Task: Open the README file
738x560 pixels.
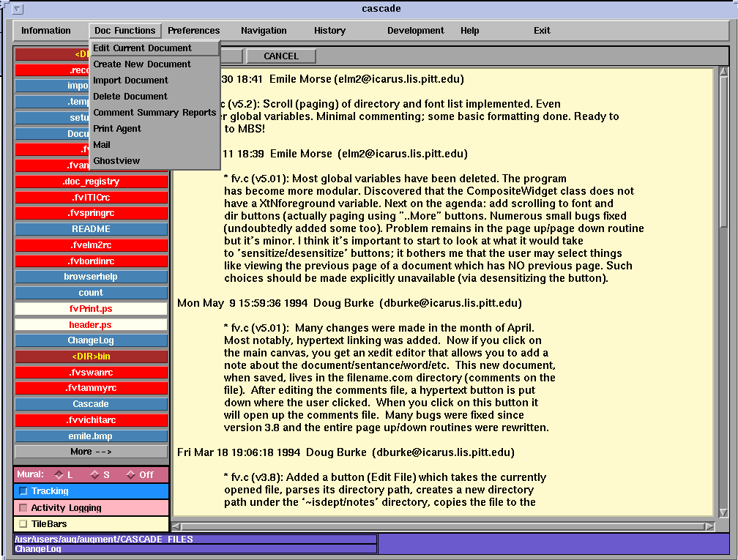Action: 91,229
